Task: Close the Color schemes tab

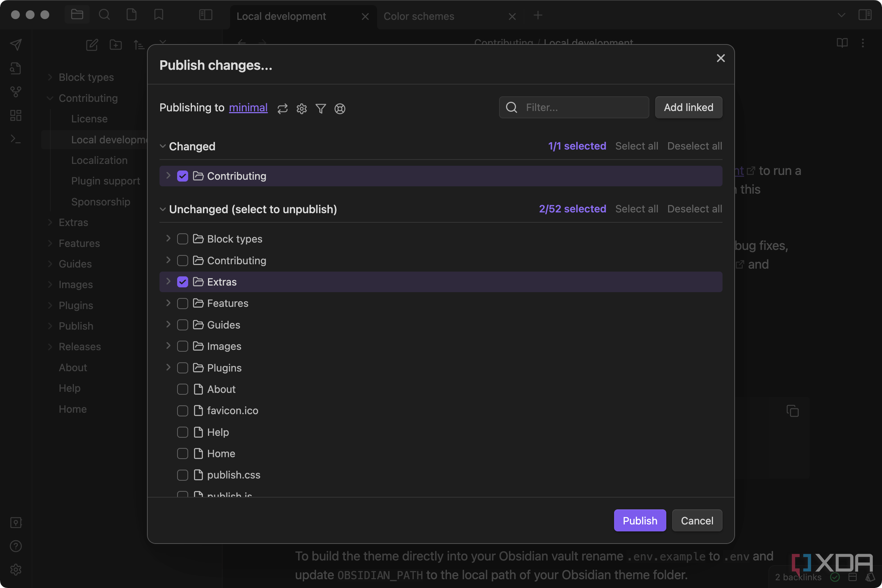Action: (x=512, y=17)
